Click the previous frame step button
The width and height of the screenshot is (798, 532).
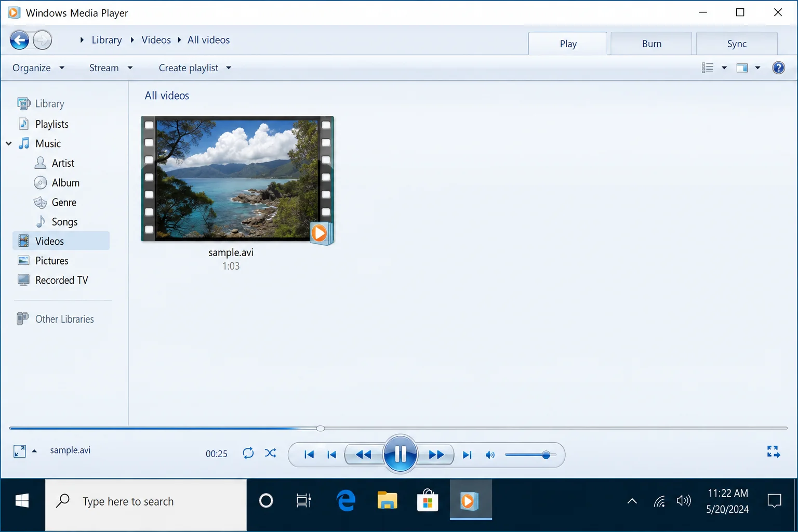[331, 455]
